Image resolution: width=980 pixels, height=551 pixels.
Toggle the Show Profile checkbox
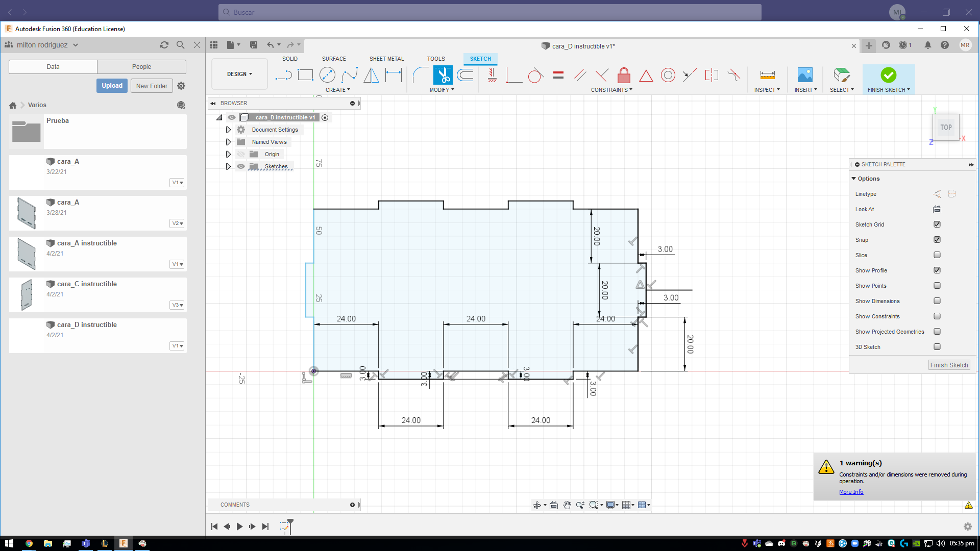click(937, 270)
